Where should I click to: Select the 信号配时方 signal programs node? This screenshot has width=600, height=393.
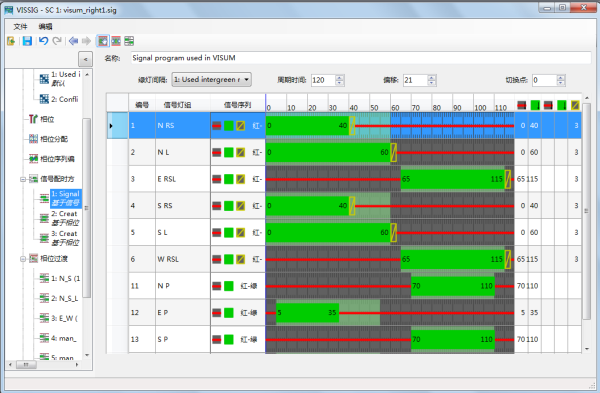[x=52, y=179]
